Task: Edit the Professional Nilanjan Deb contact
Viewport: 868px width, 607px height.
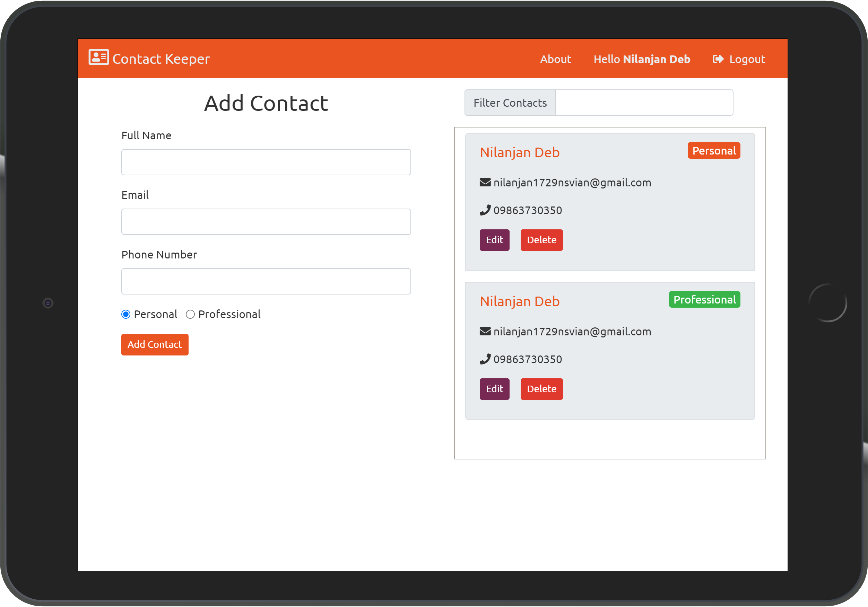Action: (x=494, y=389)
